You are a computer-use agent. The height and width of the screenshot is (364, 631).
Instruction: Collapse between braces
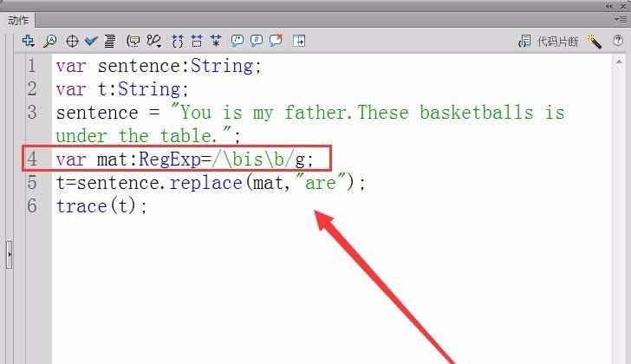[x=177, y=41]
